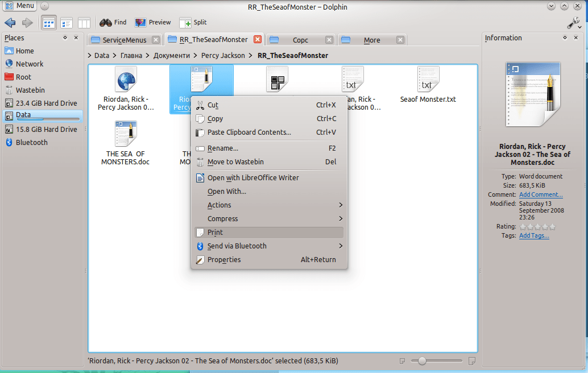Image resolution: width=588 pixels, height=373 pixels.
Task: Expand arrow after Главна breadcrumb
Action: click(x=147, y=56)
